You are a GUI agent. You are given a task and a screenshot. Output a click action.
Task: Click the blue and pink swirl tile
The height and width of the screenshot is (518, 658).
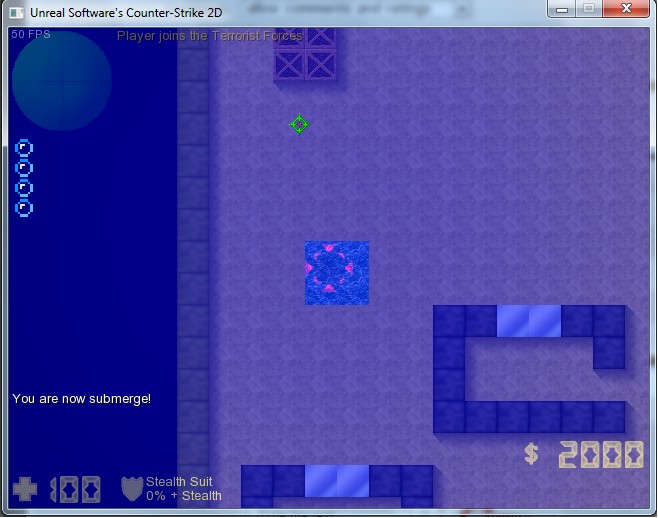coord(337,273)
